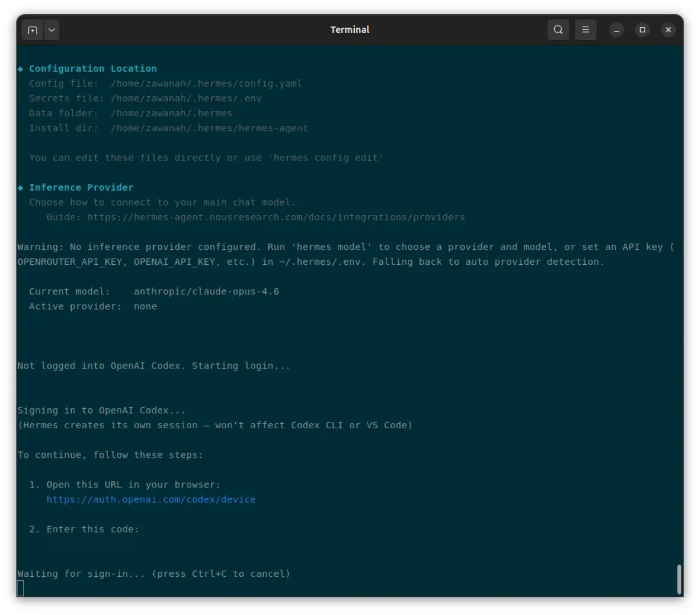Close the Terminal window
Screen dimensions: 700x615
[x=668, y=30]
